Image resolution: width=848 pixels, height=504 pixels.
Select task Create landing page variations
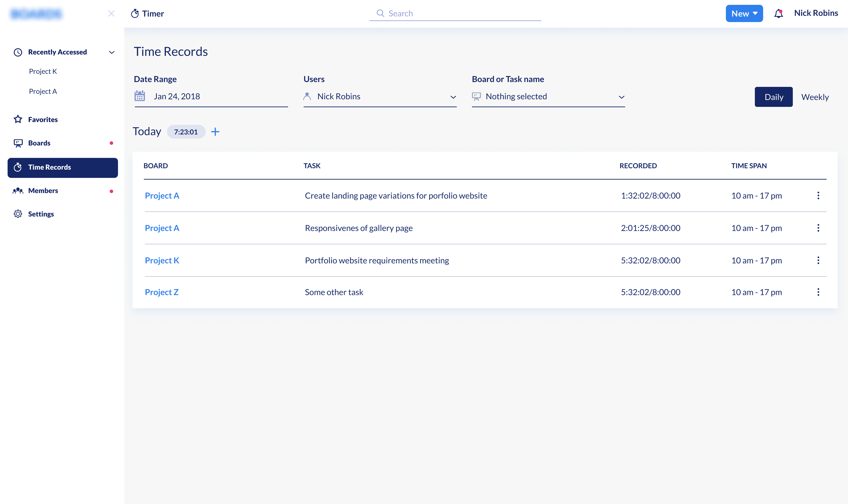point(396,196)
